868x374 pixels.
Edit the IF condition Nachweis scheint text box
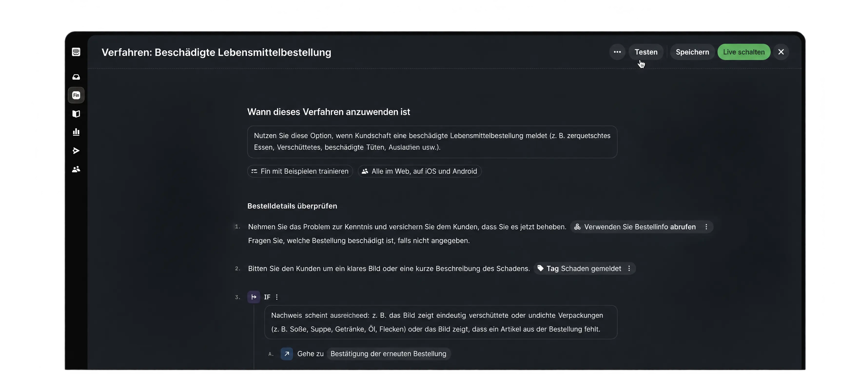click(441, 322)
